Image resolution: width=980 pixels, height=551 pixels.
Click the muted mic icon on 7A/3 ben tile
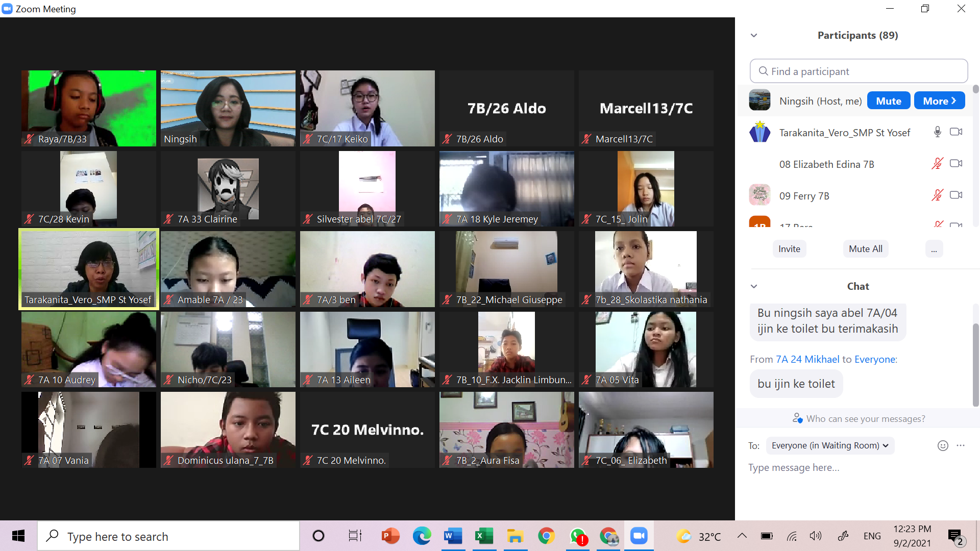[308, 299]
